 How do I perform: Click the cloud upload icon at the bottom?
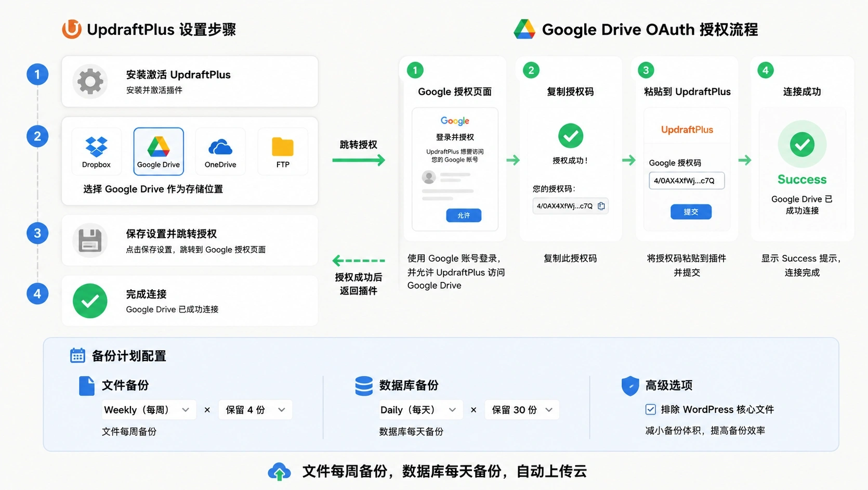click(279, 471)
